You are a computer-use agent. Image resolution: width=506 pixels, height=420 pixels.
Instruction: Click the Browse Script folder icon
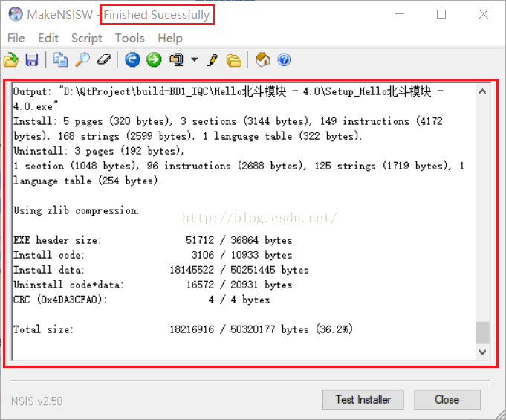click(x=234, y=60)
